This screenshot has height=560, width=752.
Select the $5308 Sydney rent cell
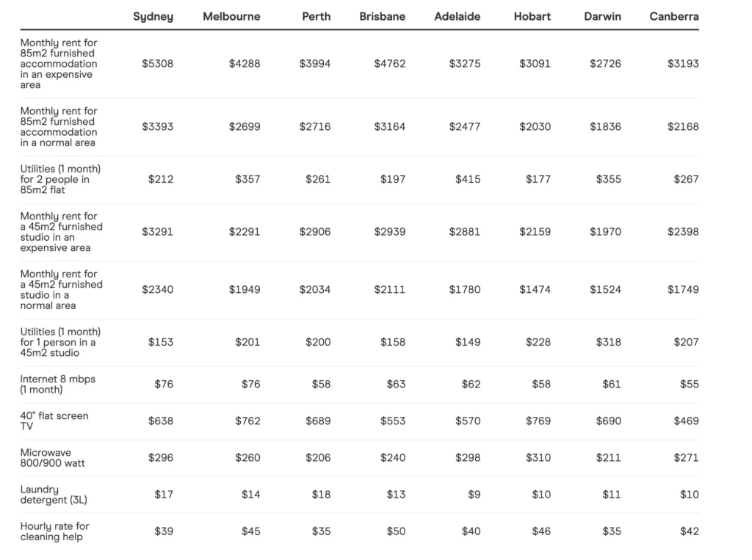[x=158, y=64]
